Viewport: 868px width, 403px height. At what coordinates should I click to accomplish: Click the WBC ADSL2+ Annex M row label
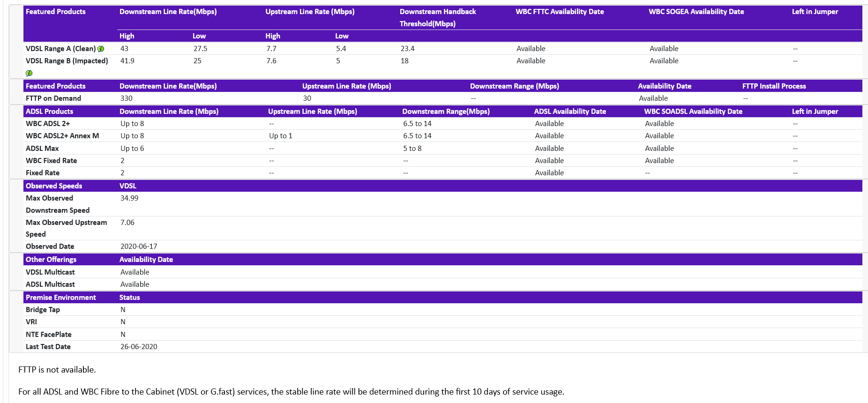point(62,136)
